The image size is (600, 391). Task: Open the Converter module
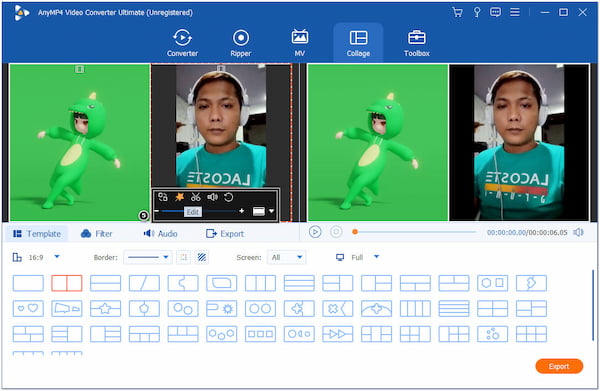182,42
